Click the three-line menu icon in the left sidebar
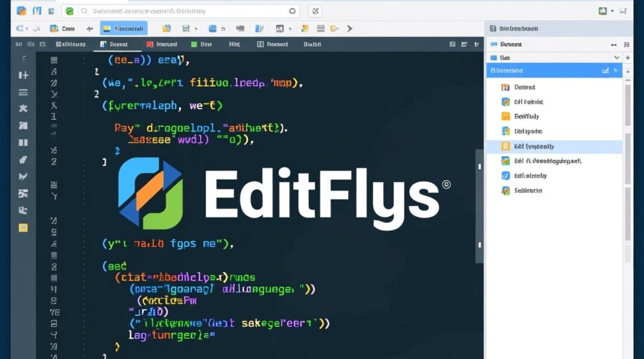 [x=23, y=92]
